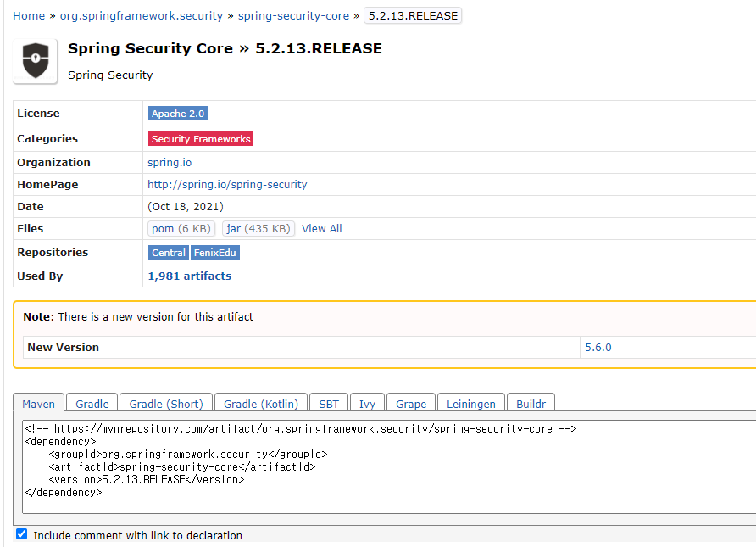
Task: Click the Apache 2.0 license badge
Action: pyautogui.click(x=178, y=114)
